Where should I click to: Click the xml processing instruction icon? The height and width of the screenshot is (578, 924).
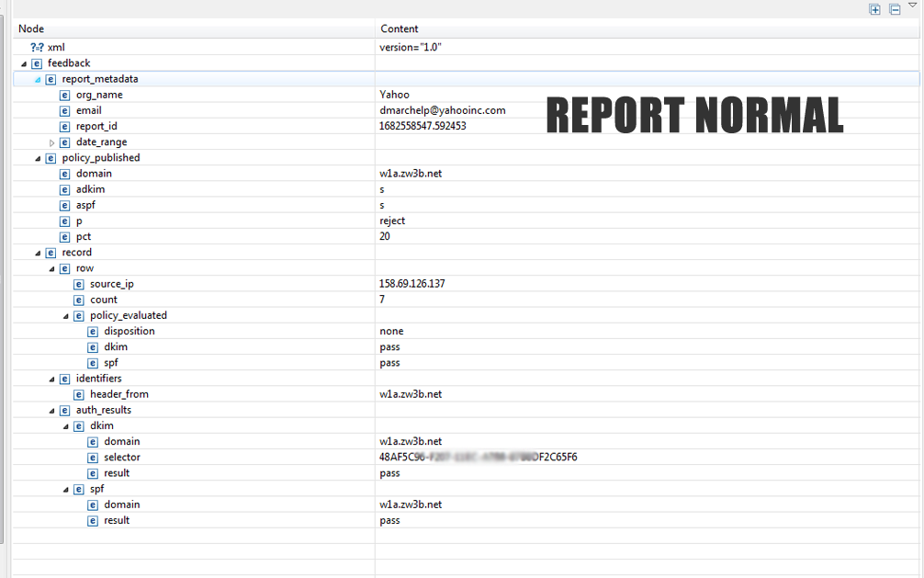pyautogui.click(x=37, y=47)
